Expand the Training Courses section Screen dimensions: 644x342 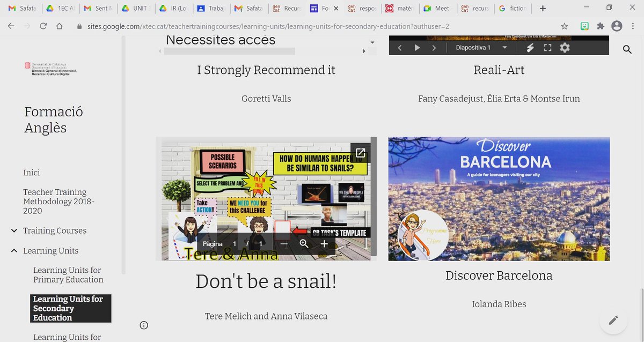[14, 231]
